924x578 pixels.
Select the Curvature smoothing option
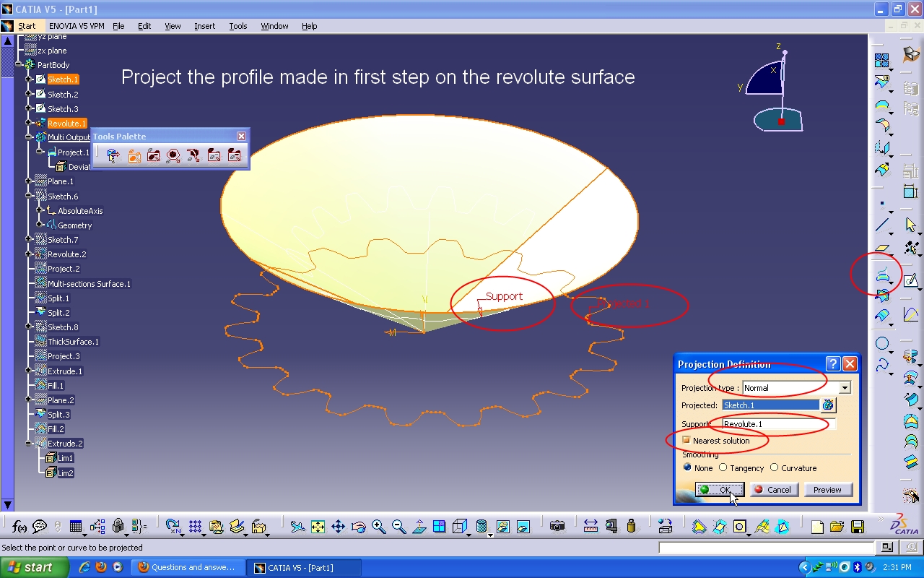coord(775,467)
